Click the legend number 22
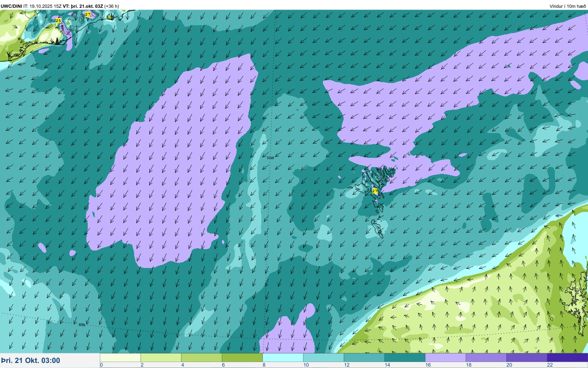Screen dimensions: 588x368 550,365
